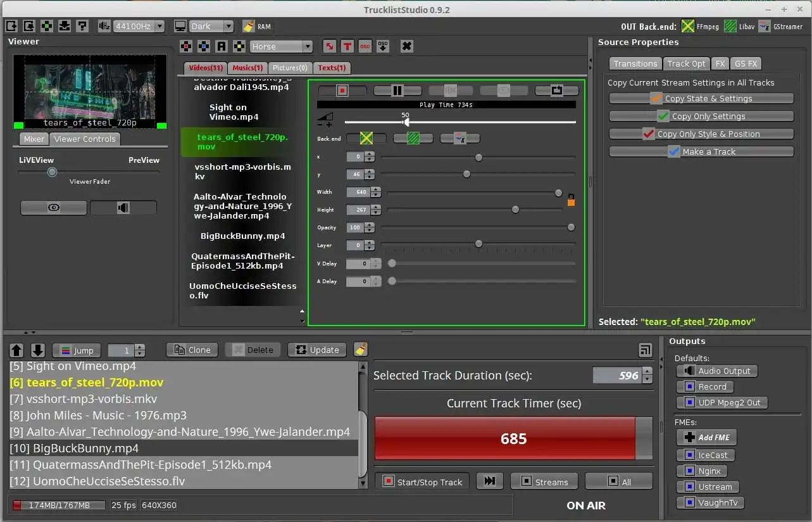Open the 44100Hz sample rate dropdown
The image size is (812, 522).
139,27
